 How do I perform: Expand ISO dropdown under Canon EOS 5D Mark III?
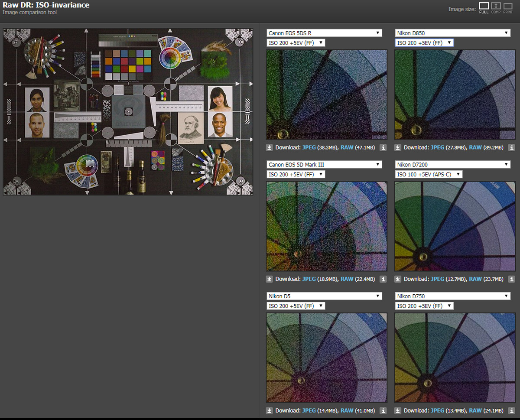coord(296,174)
